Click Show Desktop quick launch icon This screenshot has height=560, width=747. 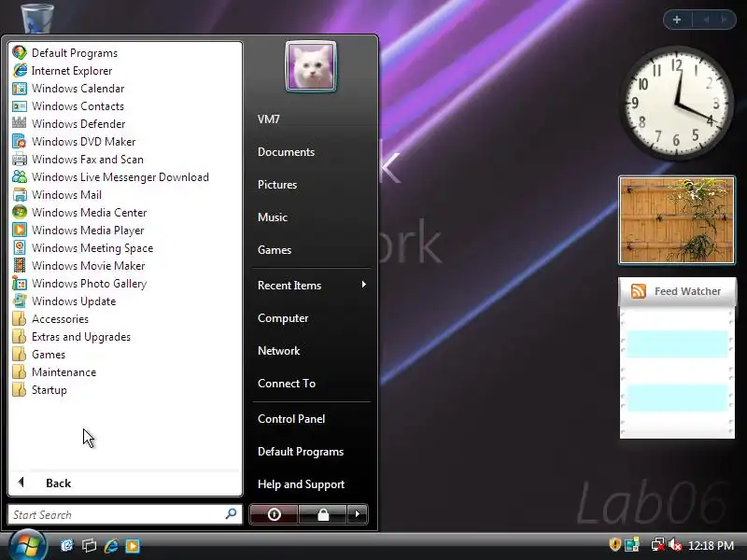coord(66,545)
